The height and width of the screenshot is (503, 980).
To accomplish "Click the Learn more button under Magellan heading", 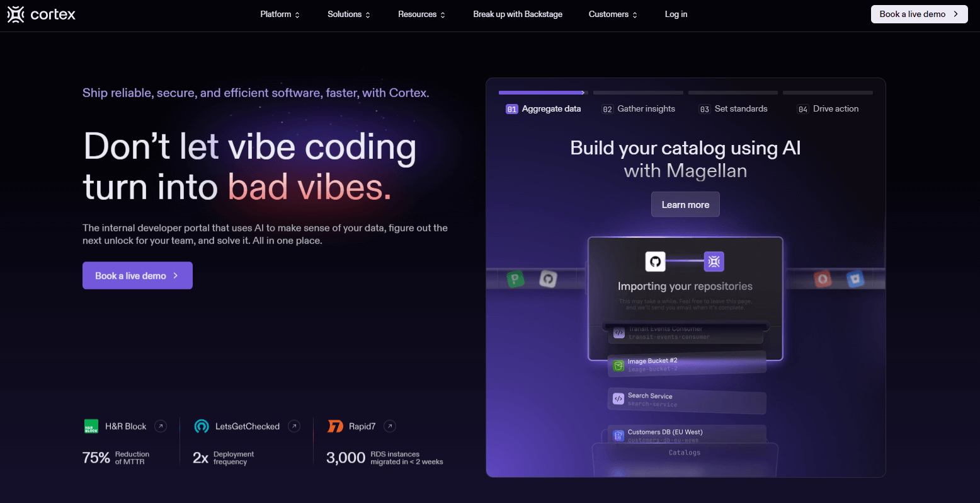I will [x=685, y=204].
